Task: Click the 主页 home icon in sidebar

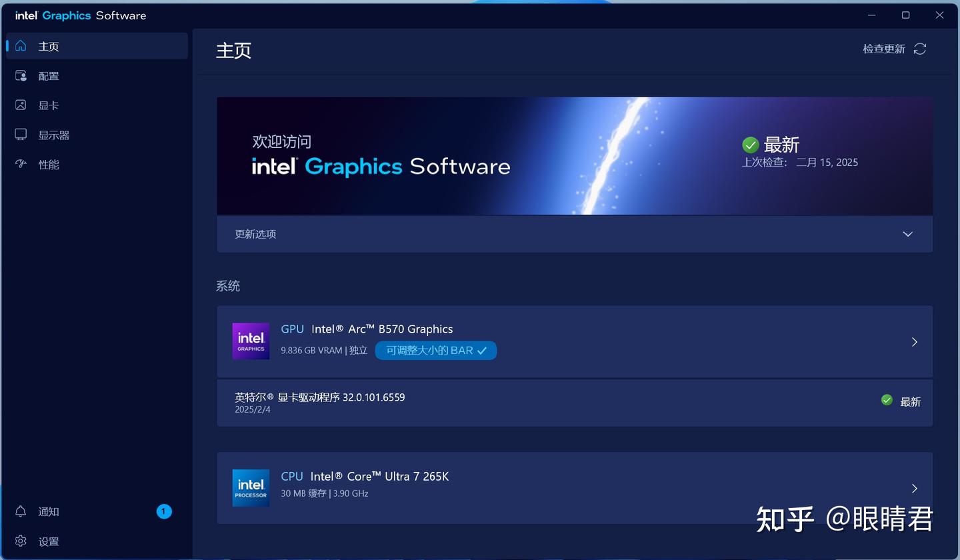Action: pos(22,46)
